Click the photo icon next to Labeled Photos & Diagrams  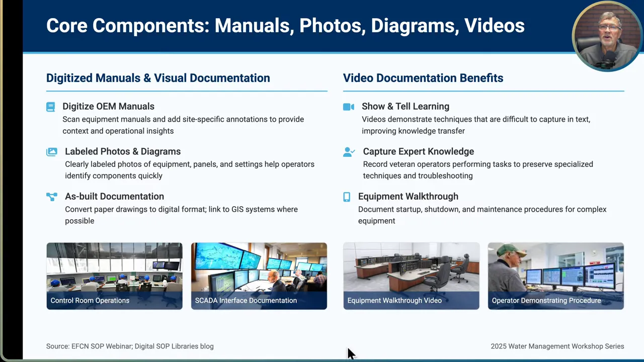pos(52,151)
